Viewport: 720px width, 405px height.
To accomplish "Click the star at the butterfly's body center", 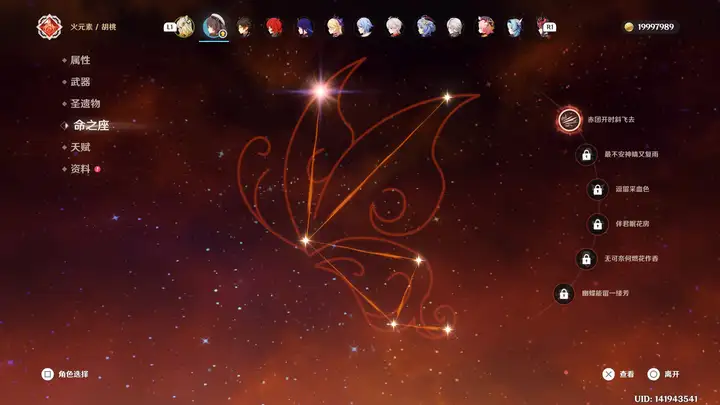I will [305, 240].
